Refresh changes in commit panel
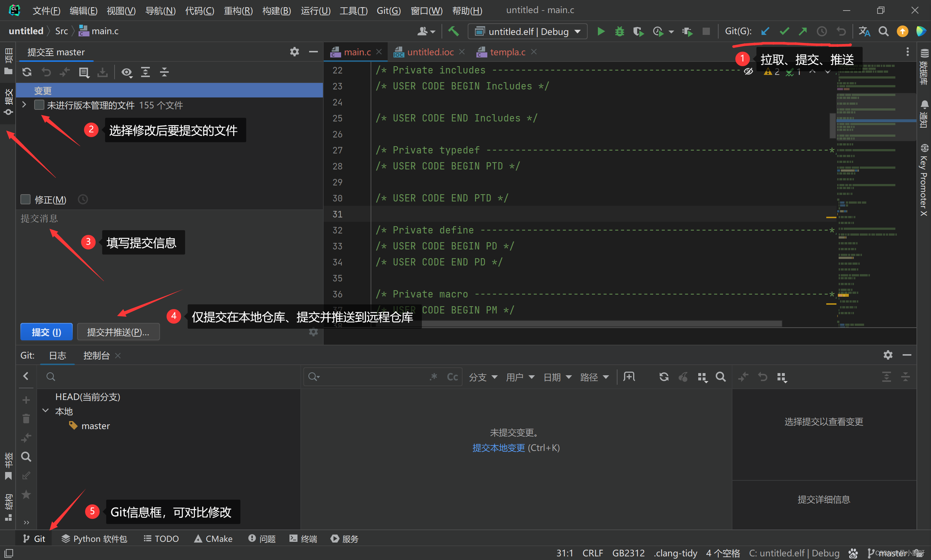This screenshot has height=560, width=931. (27, 72)
